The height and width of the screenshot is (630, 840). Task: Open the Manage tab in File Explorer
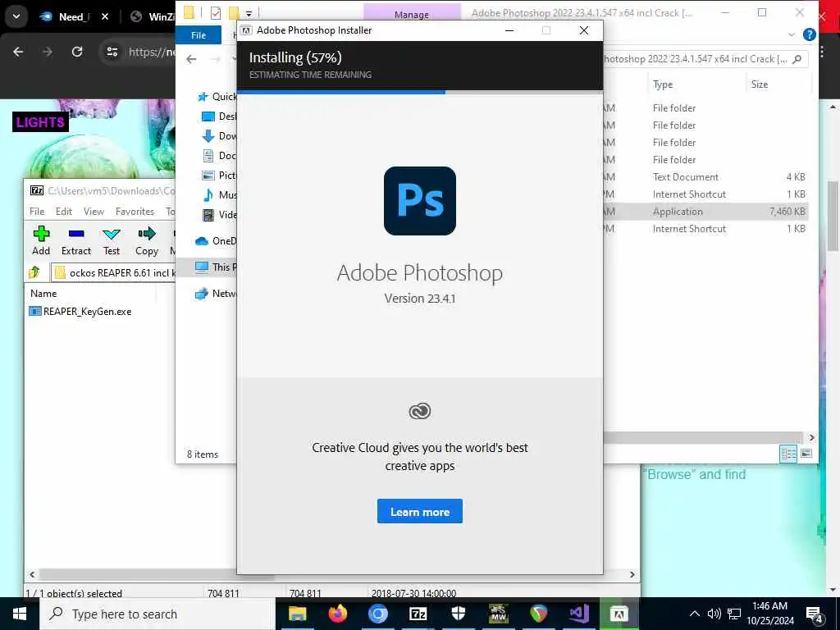(x=412, y=13)
